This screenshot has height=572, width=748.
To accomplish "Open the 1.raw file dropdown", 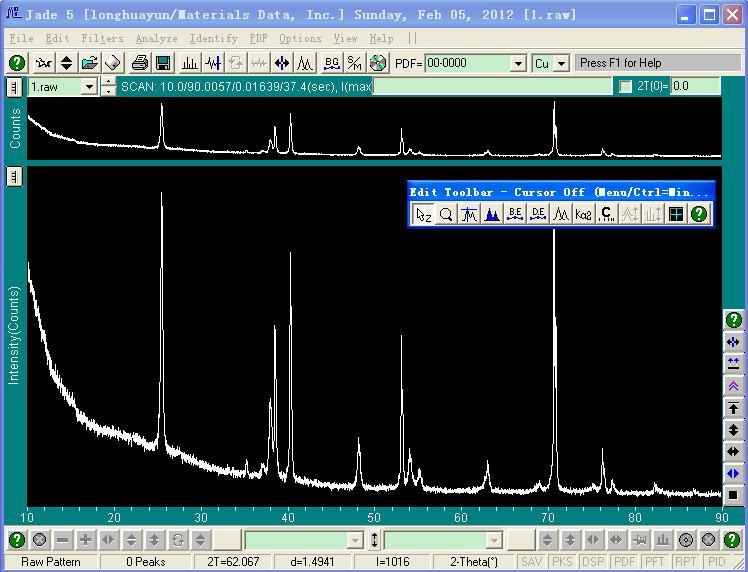I will (x=88, y=87).
